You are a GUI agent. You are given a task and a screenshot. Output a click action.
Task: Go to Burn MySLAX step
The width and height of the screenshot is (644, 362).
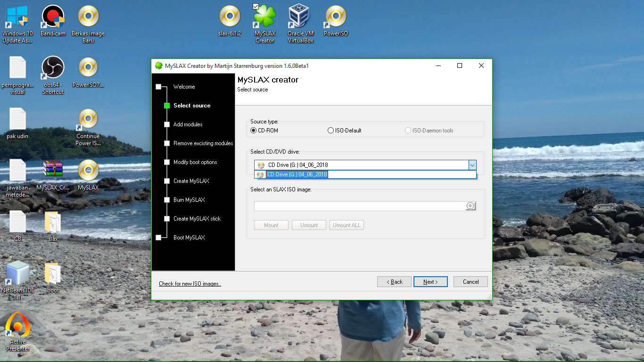(x=189, y=200)
